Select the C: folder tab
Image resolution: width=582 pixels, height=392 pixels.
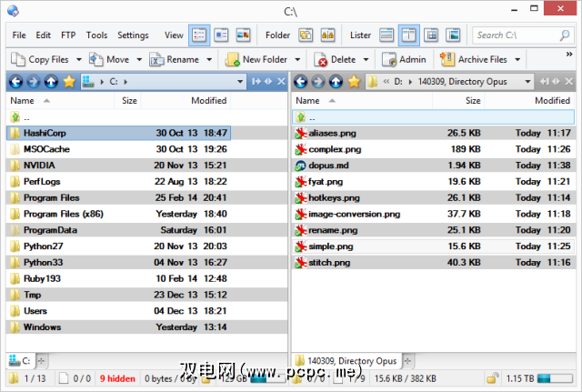21,360
